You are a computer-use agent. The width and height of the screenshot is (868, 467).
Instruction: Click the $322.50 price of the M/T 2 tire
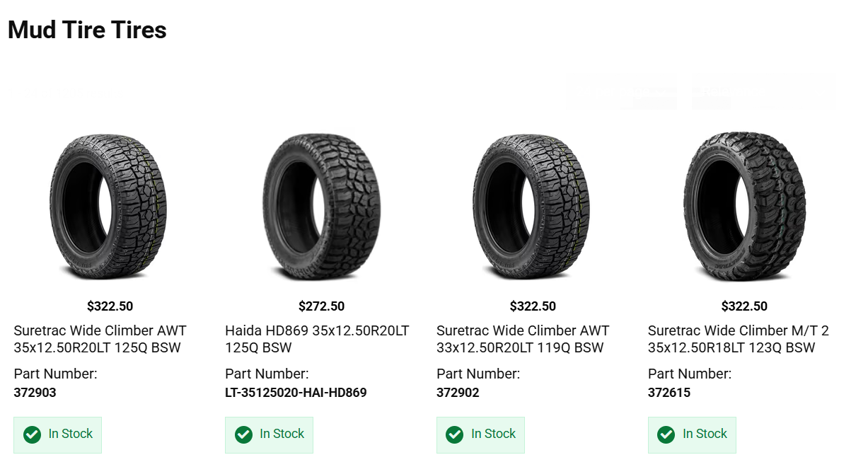coord(744,306)
